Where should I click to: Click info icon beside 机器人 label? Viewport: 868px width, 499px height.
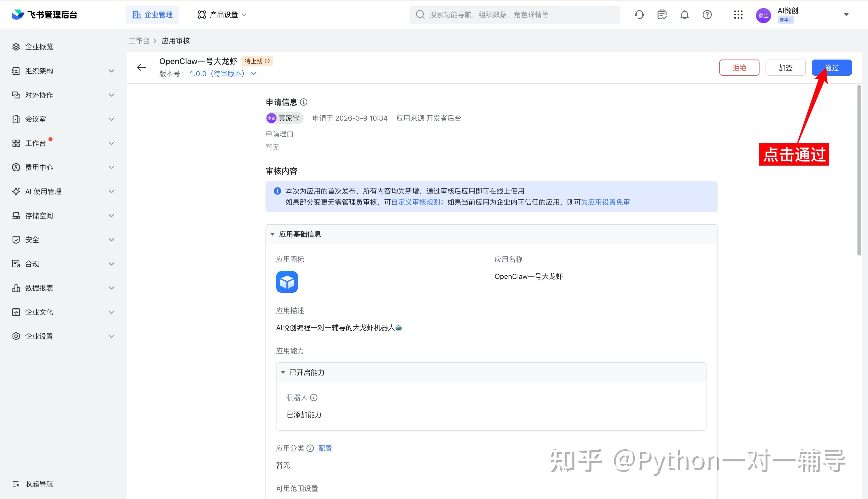point(313,397)
